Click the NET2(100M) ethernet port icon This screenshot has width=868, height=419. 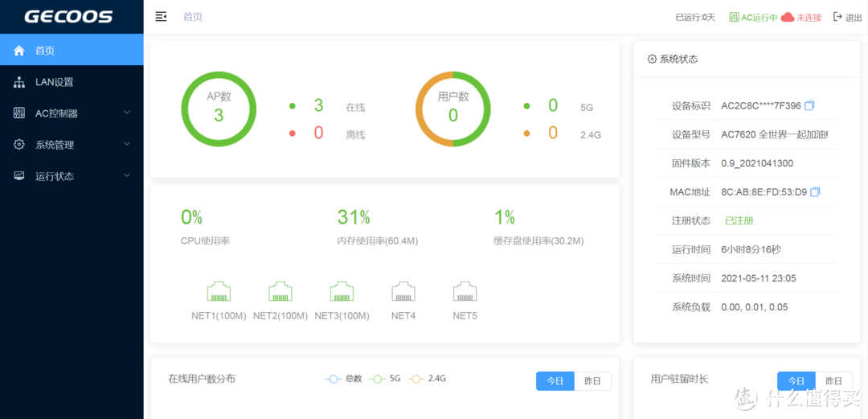pos(280,291)
